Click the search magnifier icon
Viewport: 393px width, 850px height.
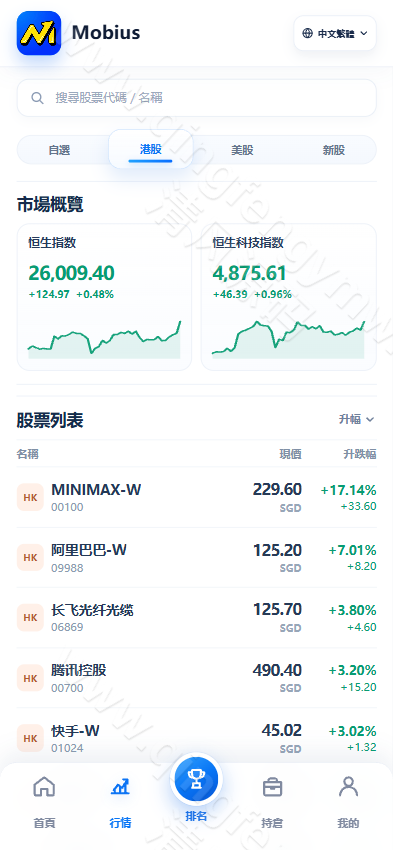click(37, 98)
